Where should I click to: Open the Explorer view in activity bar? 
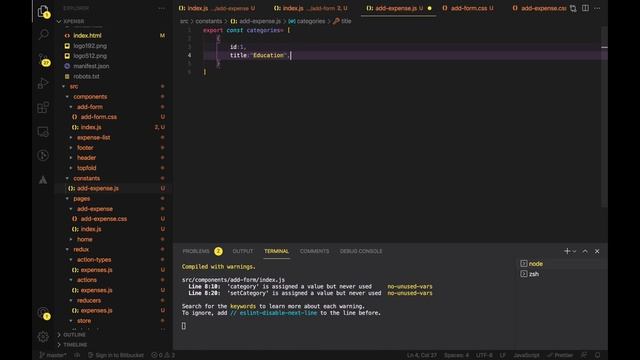(43, 11)
